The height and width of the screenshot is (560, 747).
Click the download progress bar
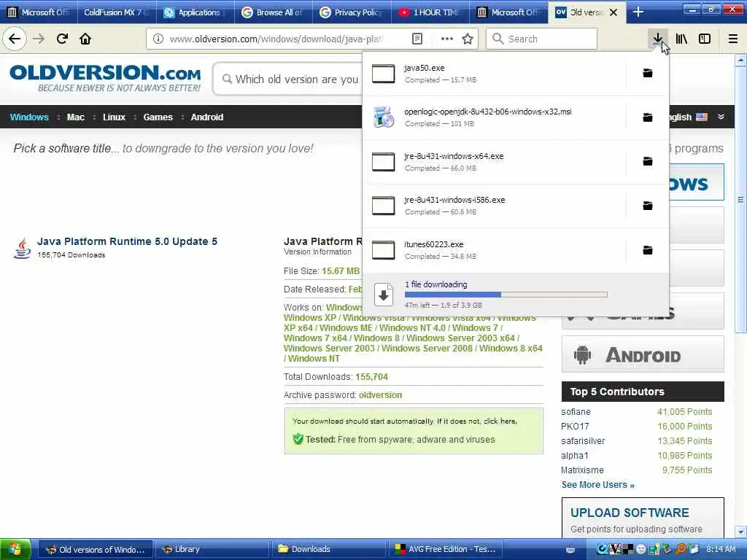click(506, 295)
